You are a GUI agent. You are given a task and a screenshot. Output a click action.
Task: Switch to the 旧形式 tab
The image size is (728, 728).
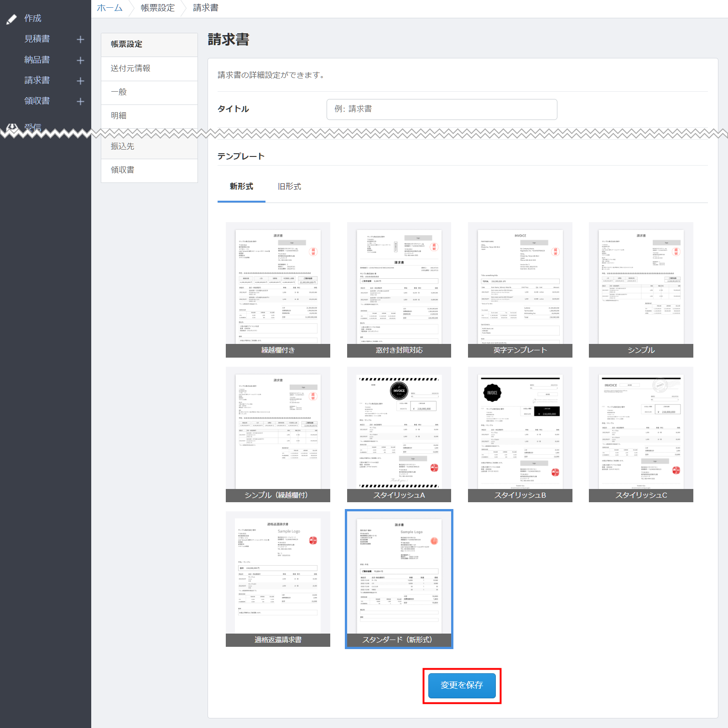click(289, 187)
